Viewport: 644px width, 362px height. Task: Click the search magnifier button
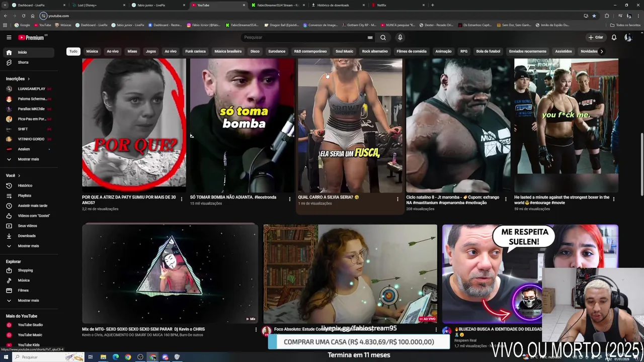(383, 37)
